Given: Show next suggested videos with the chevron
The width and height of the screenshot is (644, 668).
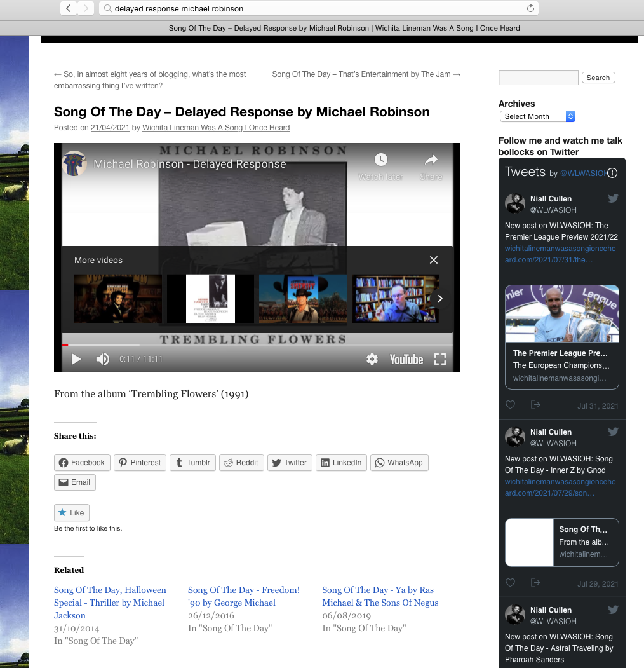Looking at the screenshot, I should [440, 299].
